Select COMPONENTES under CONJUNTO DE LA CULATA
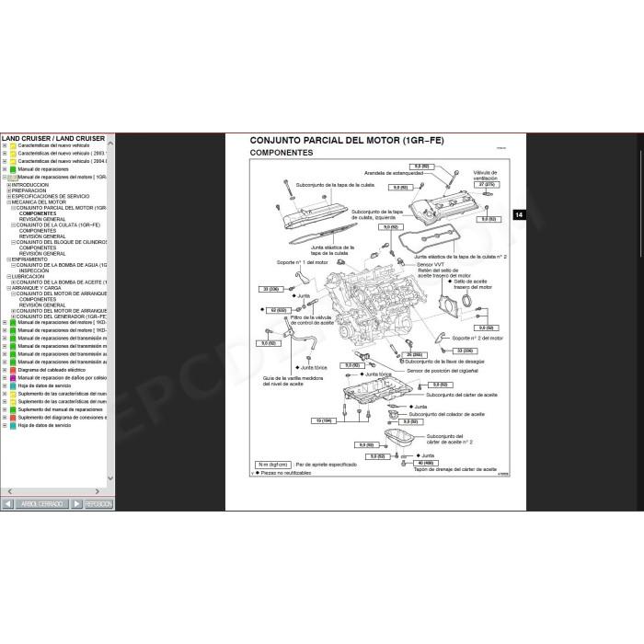Screen dimensions: 644x644 (x=38, y=231)
